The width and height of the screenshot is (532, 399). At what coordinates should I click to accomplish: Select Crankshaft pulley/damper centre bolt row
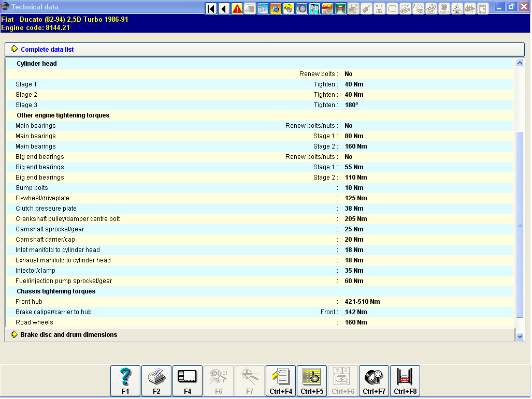(260, 219)
